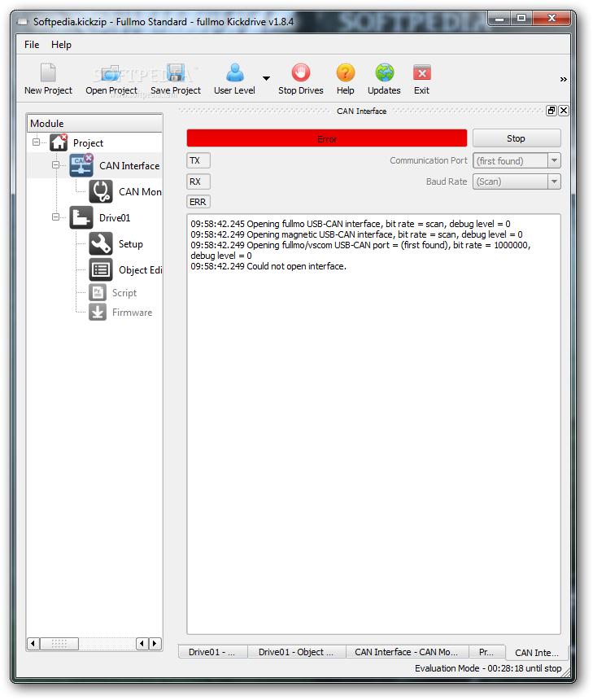
Task: Collapse the Project tree node
Action: click(x=36, y=142)
